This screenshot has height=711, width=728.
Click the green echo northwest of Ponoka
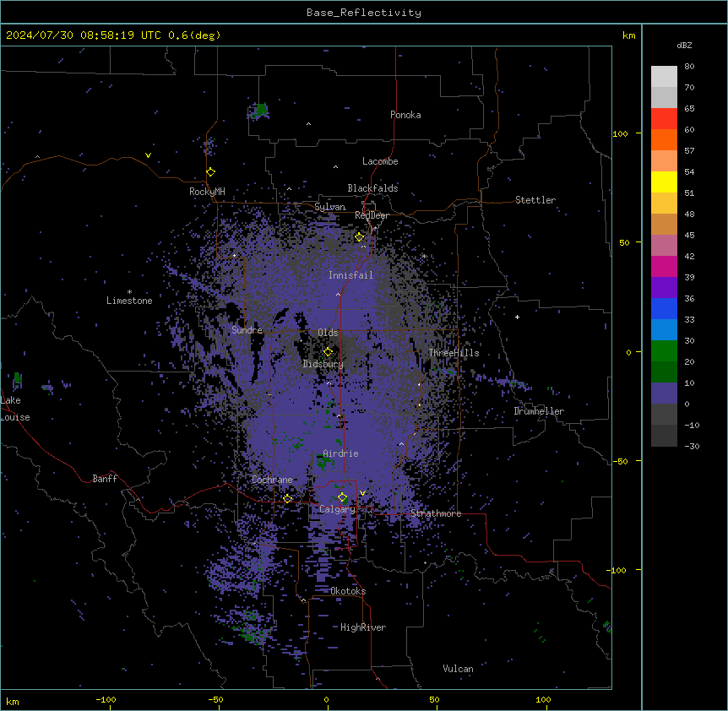260,111
